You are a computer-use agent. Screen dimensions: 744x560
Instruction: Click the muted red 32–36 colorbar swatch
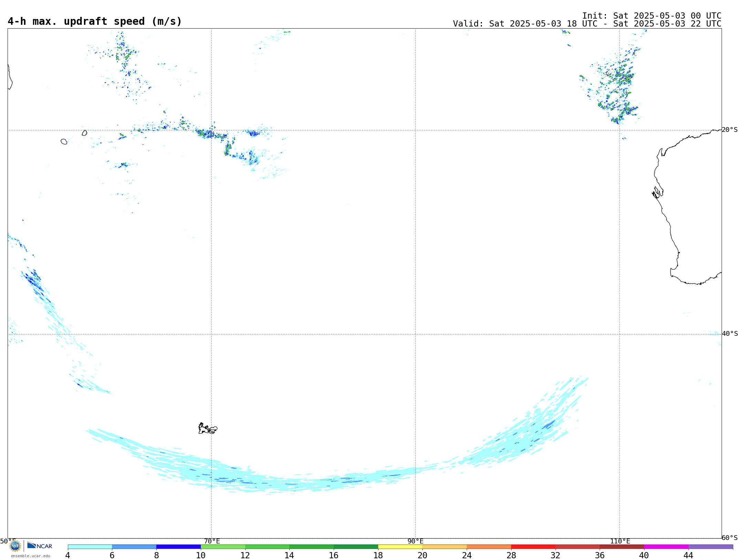coord(578,547)
